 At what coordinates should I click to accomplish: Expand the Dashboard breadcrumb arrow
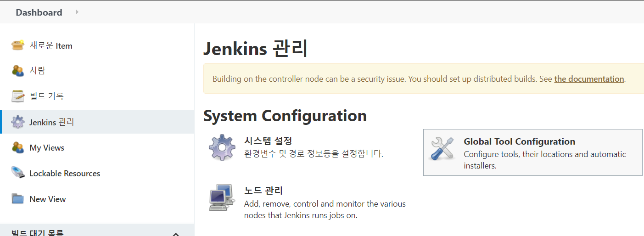[77, 12]
